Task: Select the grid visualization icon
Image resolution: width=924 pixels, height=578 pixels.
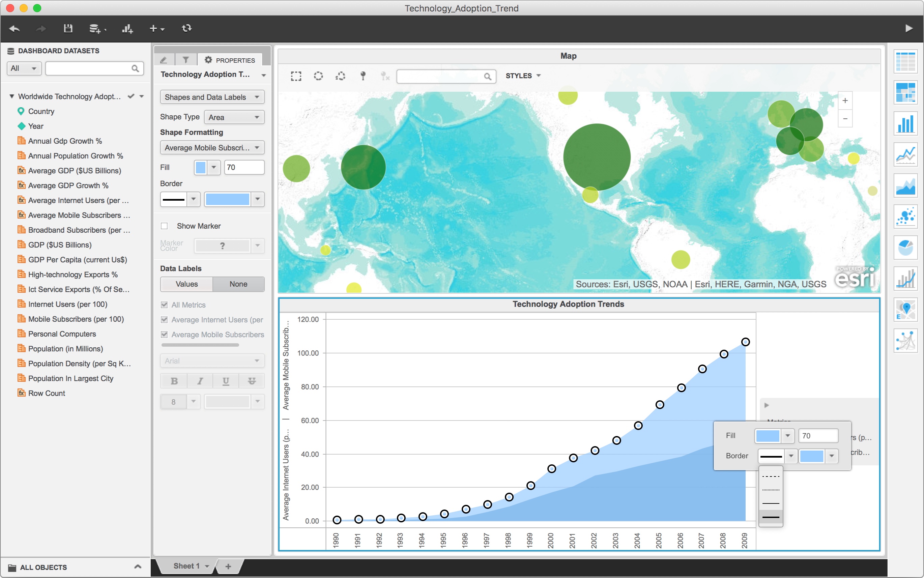Action: coord(905,62)
